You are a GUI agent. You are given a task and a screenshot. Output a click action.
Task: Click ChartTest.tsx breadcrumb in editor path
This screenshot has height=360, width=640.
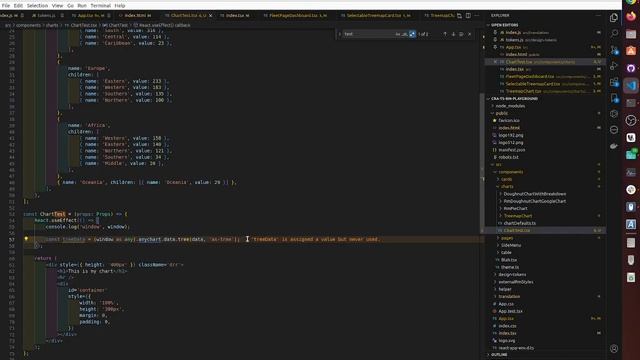pos(84,25)
